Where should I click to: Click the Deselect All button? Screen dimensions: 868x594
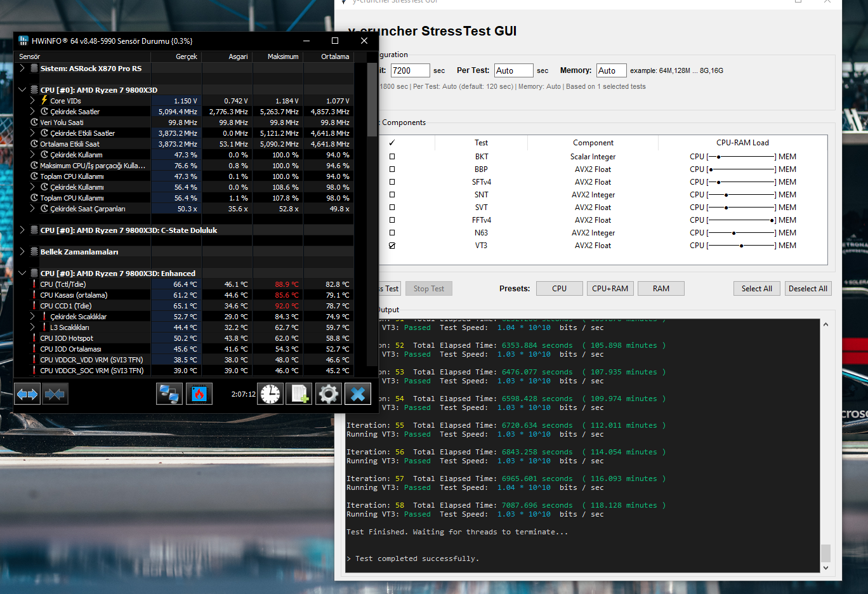[808, 289]
